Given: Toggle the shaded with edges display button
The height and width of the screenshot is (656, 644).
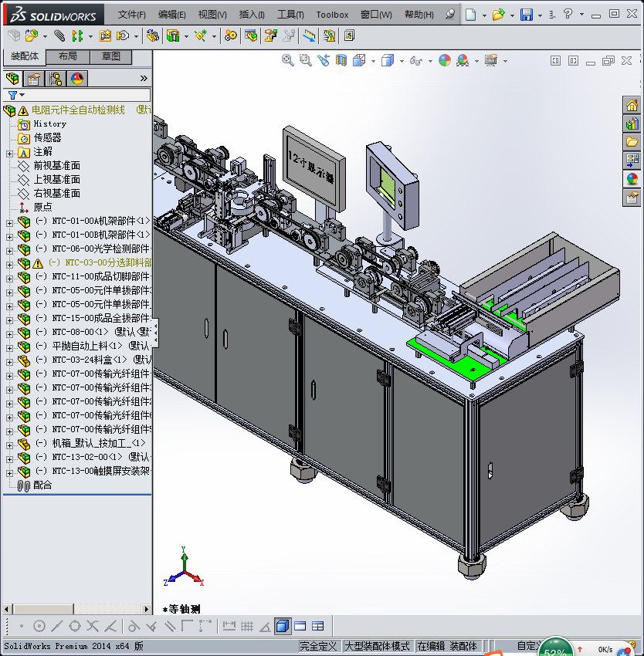Looking at the screenshot, I should pos(283,626).
